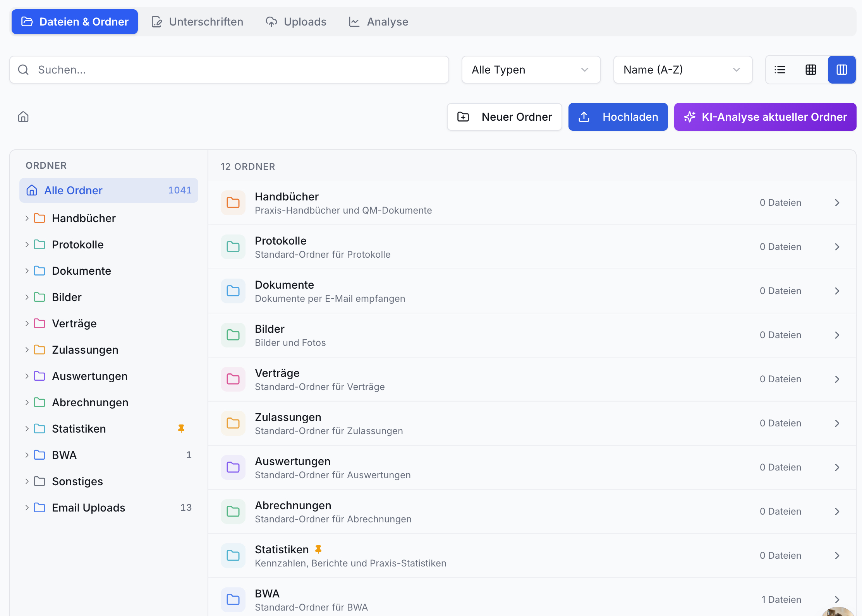Screen dimensions: 862x616
Task: Click the purple Auswertungen folder icon in list
Action: [233, 467]
